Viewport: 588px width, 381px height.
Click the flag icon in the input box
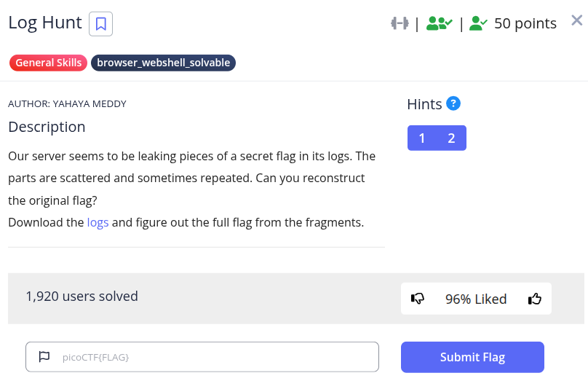tap(44, 357)
